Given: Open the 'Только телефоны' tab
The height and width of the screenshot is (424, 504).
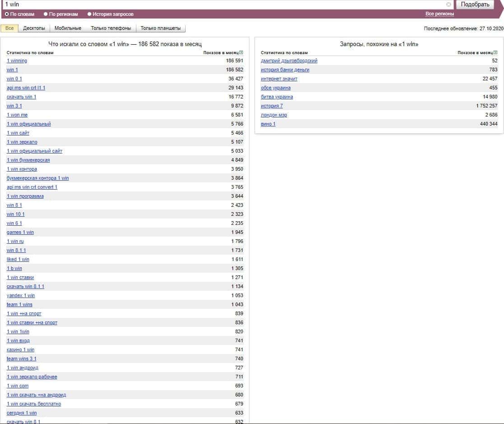Looking at the screenshot, I should [x=111, y=28].
